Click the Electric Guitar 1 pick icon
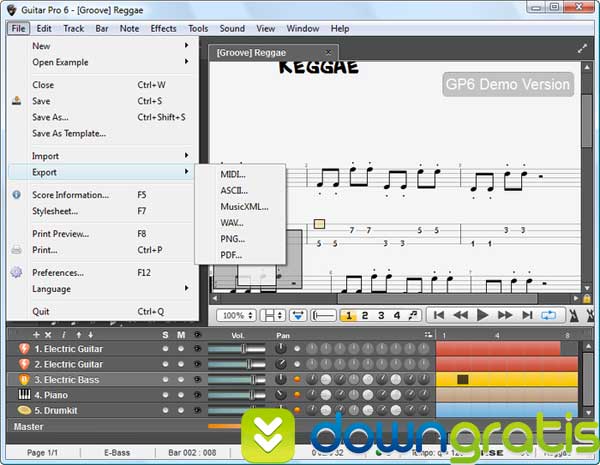Image resolution: width=600 pixels, height=465 pixels. [24, 349]
